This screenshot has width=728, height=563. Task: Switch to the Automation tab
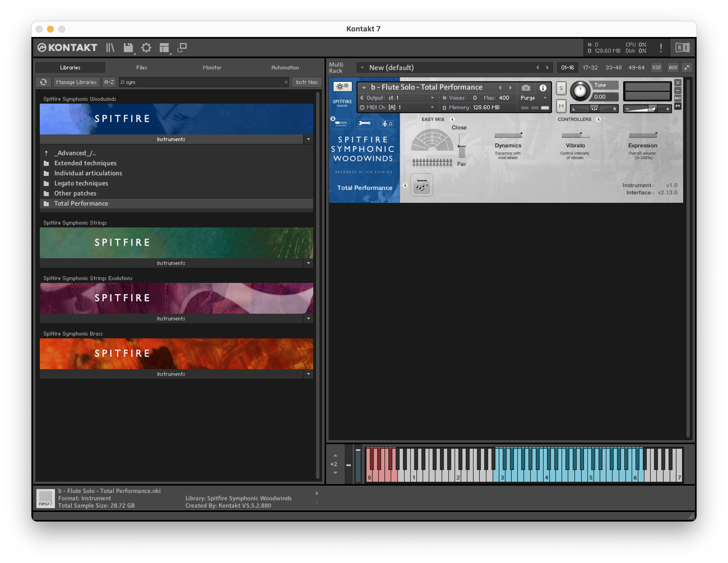coord(285,68)
